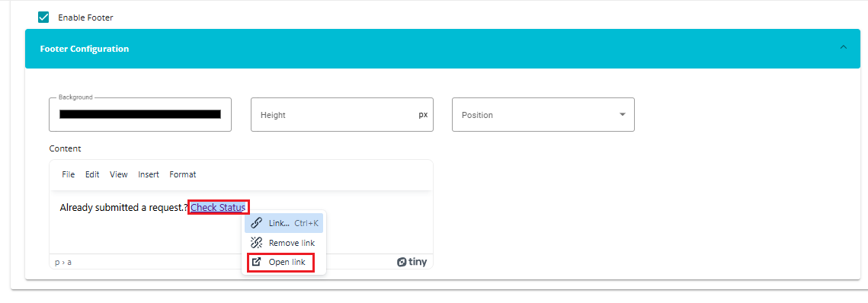This screenshot has height=303, width=868.
Task: Select the 'a' element in path bar
Action: tap(69, 262)
